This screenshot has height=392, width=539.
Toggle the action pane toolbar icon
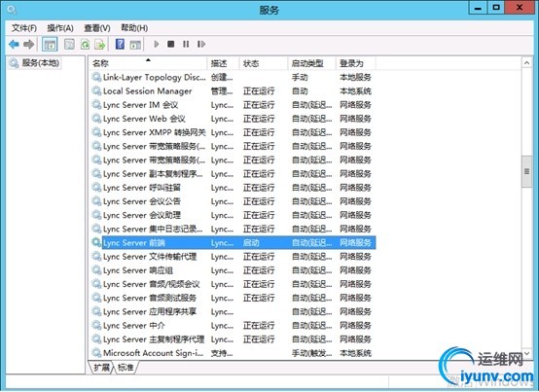click(135, 45)
